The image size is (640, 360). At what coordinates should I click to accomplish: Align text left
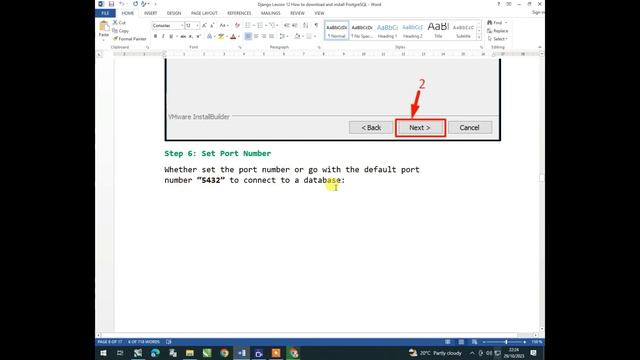(x=248, y=36)
